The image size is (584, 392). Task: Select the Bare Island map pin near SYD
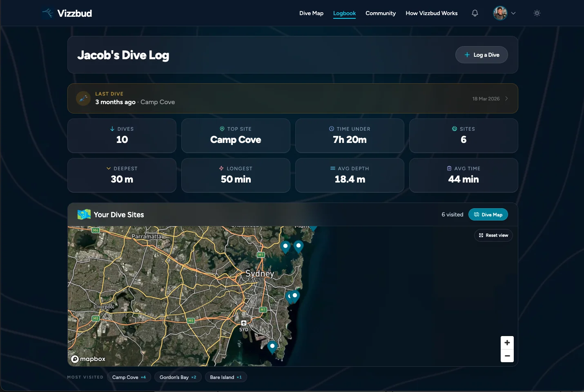coord(272,347)
